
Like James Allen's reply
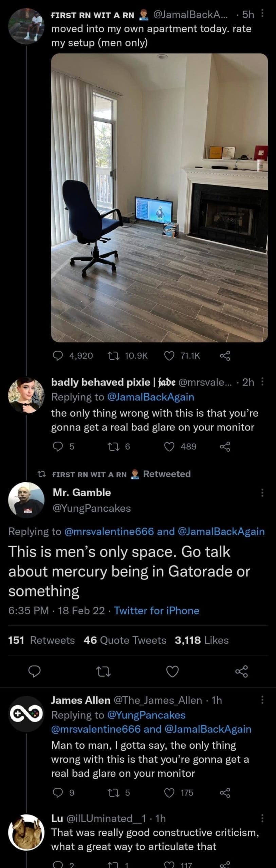click(x=169, y=793)
